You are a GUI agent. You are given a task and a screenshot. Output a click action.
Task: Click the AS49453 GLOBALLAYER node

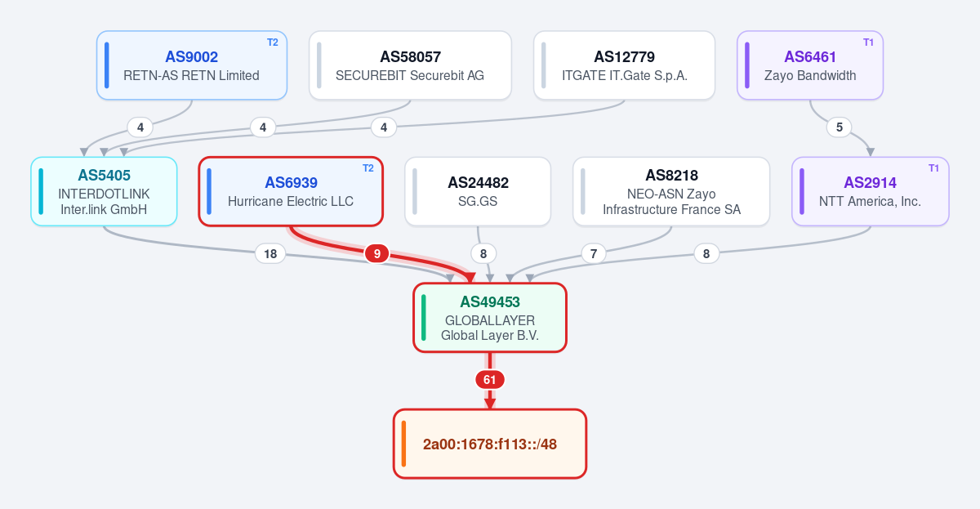tap(490, 318)
